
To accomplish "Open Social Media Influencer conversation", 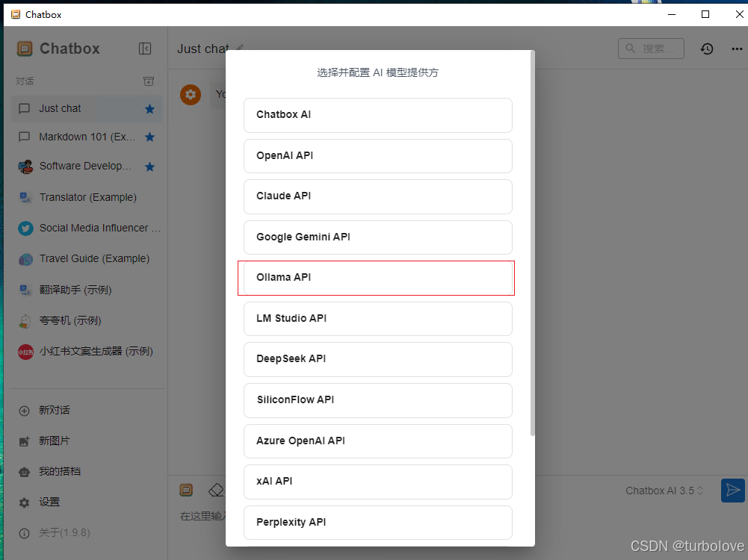I will click(87, 228).
